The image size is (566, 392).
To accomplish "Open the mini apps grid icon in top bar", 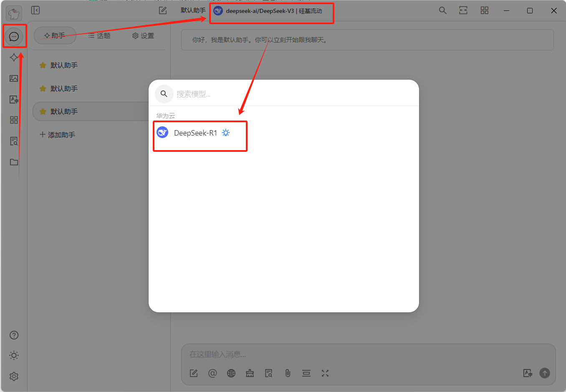I will (484, 10).
